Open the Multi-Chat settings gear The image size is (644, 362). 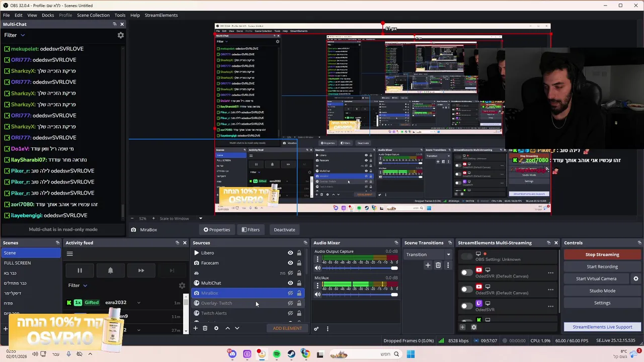[x=120, y=35]
